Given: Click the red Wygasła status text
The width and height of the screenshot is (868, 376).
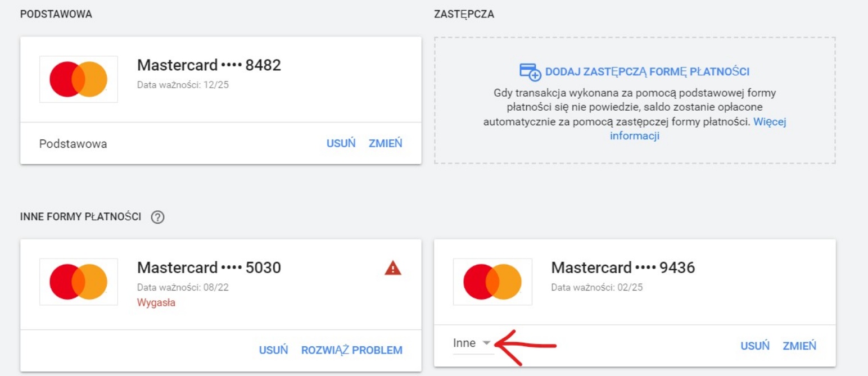Looking at the screenshot, I should point(156,302).
